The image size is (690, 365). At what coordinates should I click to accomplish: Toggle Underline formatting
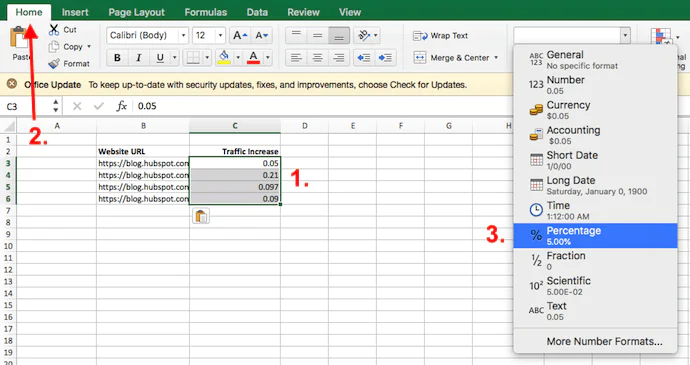click(160, 58)
